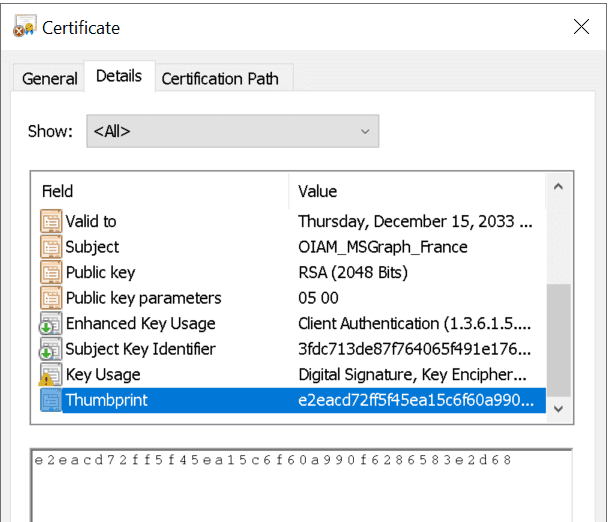Click the Subject Key Identifier icon
The height and width of the screenshot is (522, 609).
(50, 349)
